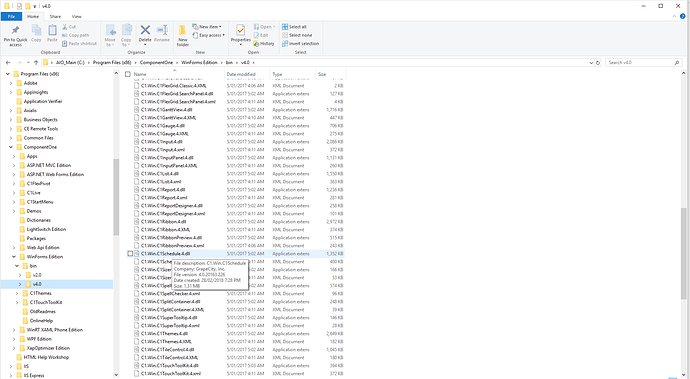The image size is (690, 379).
Task: Switch to the View tab
Action: (77, 16)
